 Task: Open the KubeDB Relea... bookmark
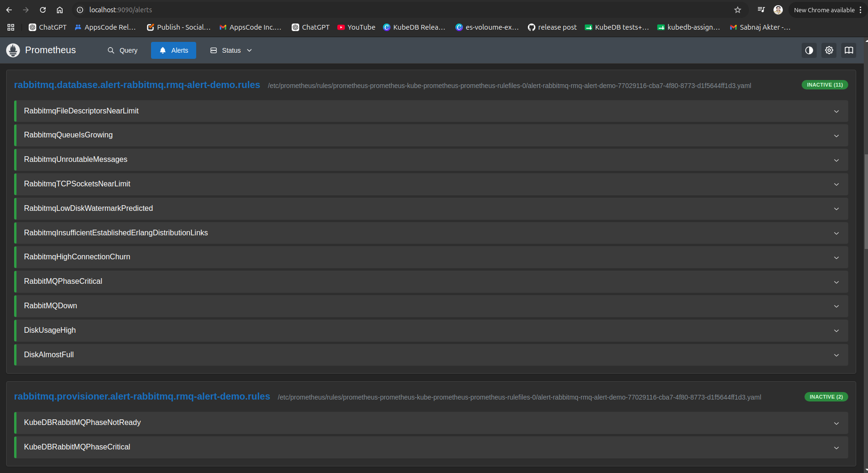point(414,27)
